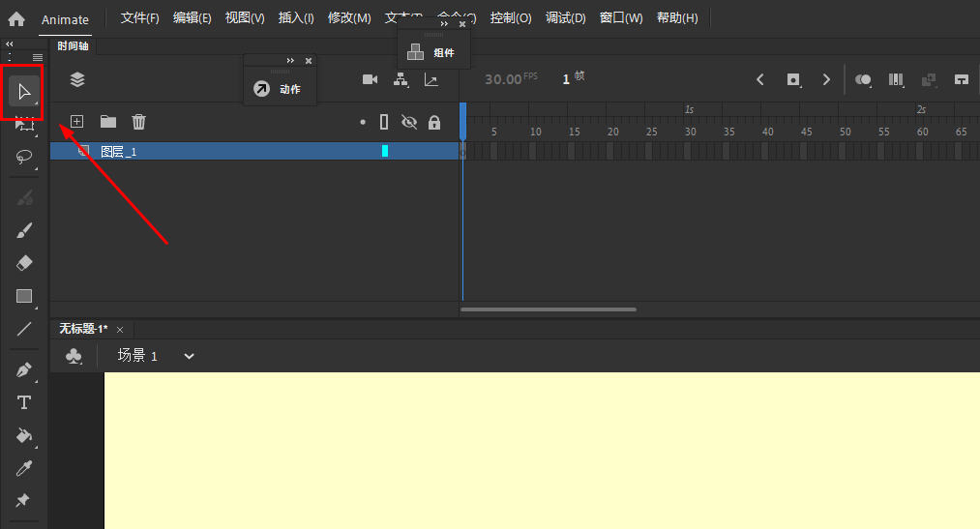The width and height of the screenshot is (980, 529).
Task: Toggle highlight layers dot column
Action: 363,122
